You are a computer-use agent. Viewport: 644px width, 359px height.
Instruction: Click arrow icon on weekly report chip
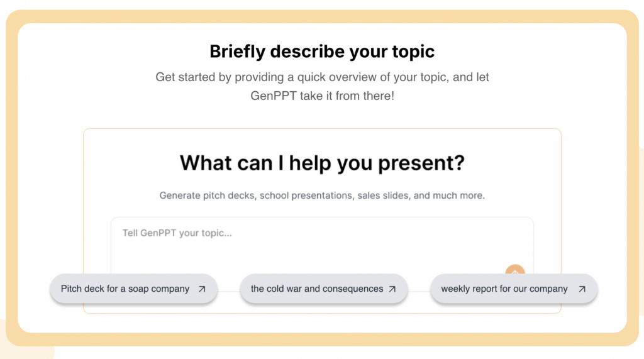point(582,289)
